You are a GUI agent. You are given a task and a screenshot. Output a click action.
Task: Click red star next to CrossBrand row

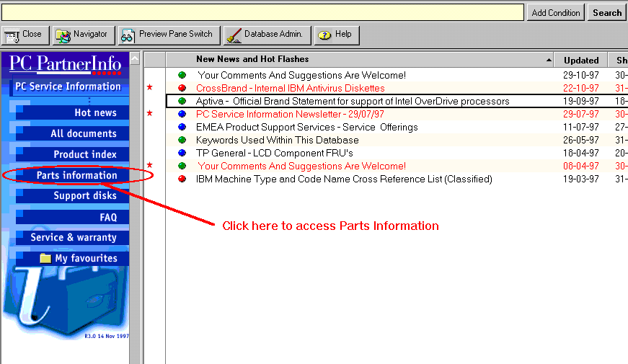click(150, 88)
